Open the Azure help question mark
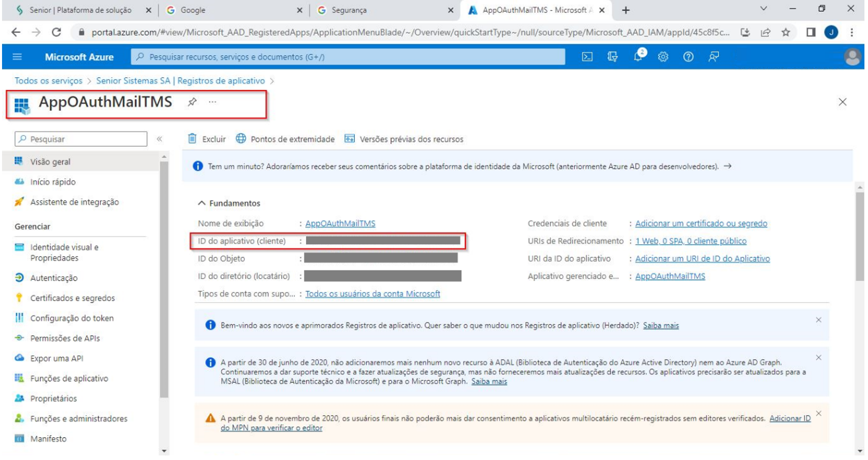This screenshot has width=868, height=460. click(688, 57)
